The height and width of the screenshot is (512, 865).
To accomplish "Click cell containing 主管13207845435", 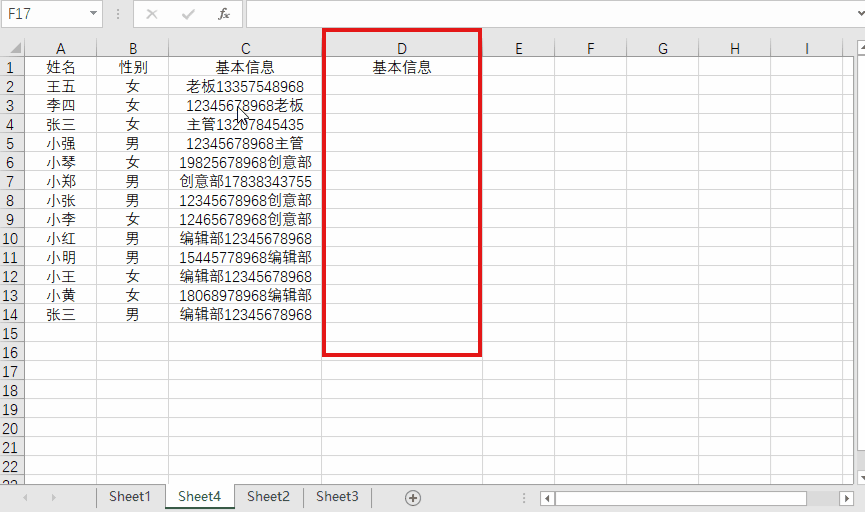I will [245, 125].
